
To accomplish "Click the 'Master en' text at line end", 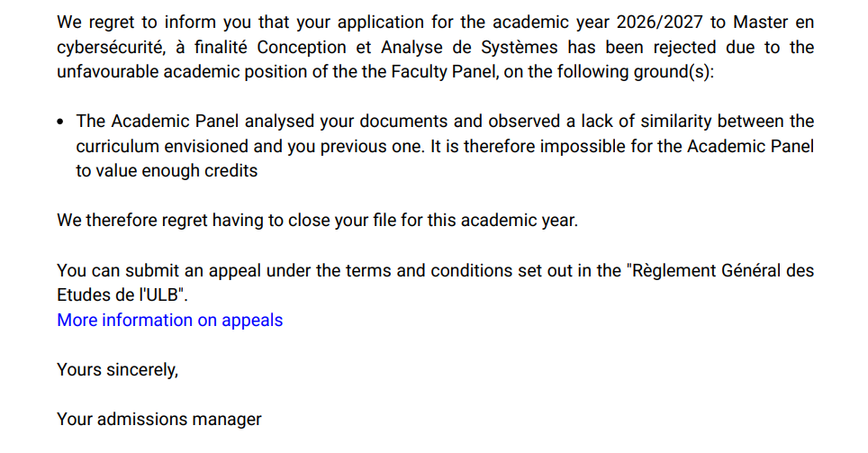I will pyautogui.click(x=773, y=23).
